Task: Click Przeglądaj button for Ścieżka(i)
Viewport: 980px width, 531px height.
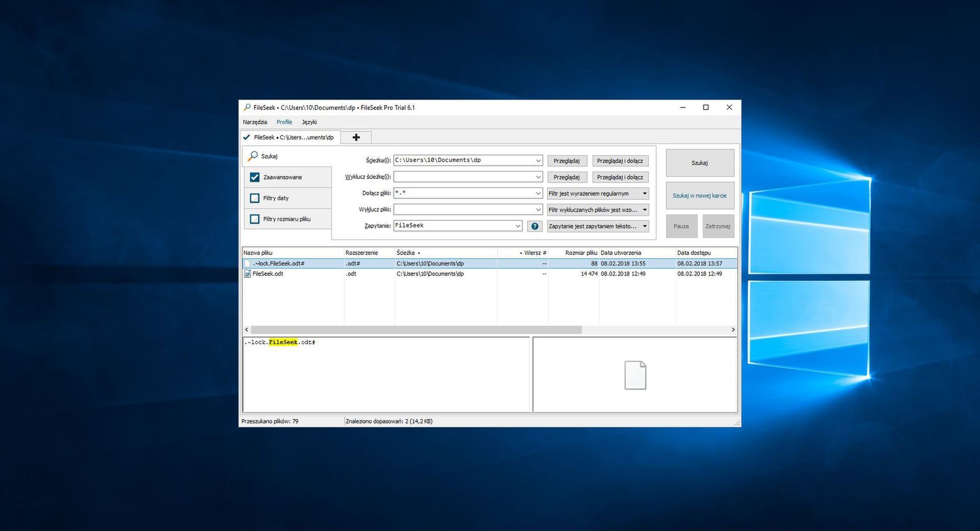Action: point(567,161)
